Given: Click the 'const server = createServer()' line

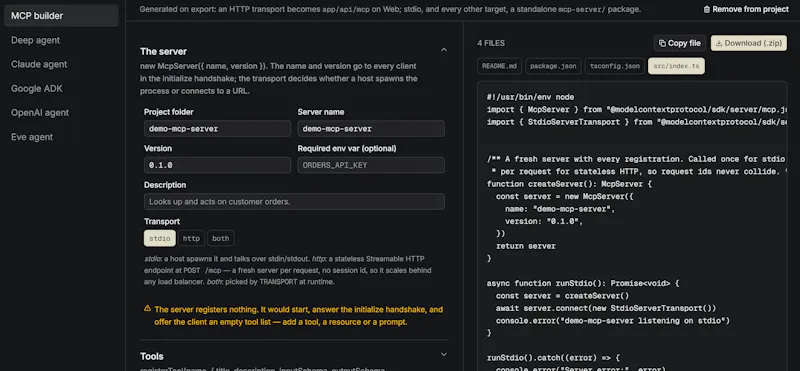Looking at the screenshot, I should (x=562, y=296).
